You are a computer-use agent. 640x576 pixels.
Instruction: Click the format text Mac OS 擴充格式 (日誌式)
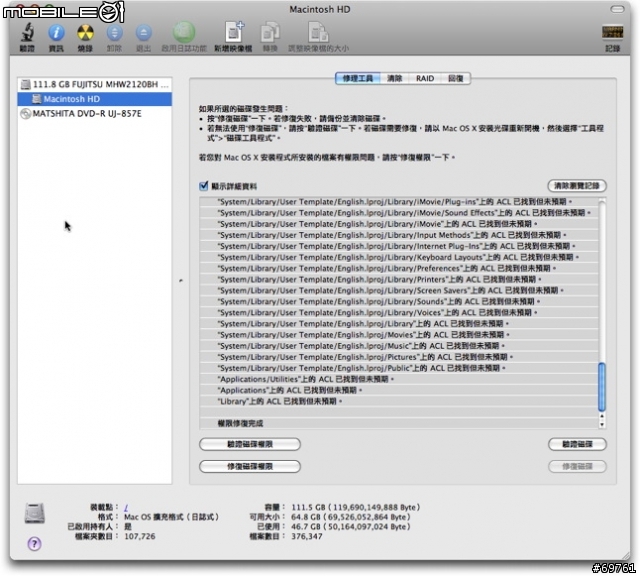[x=171, y=517]
